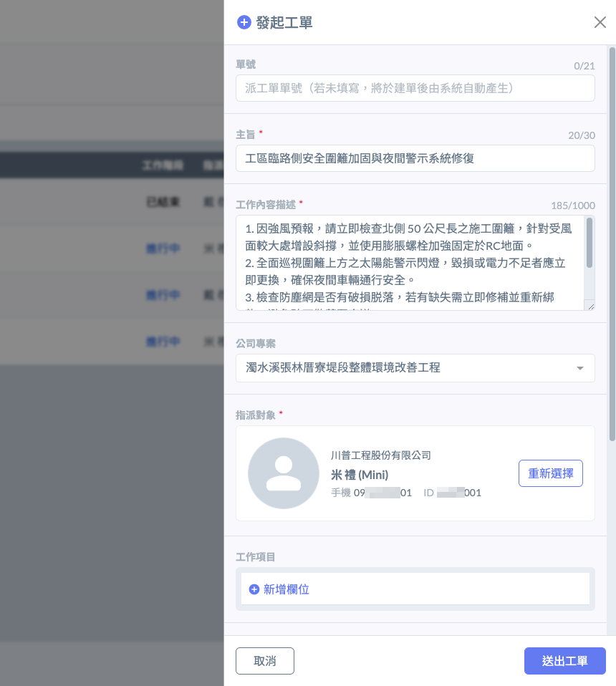Click the assignee avatar placeholder icon
This screenshot has height=686, width=616.
(284, 473)
